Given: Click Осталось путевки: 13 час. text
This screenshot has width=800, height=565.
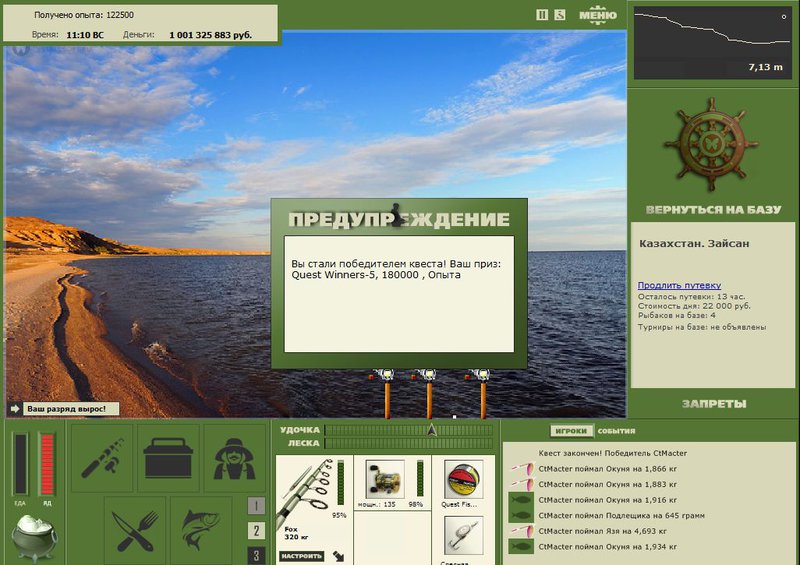Looking at the screenshot, I should (x=691, y=297).
